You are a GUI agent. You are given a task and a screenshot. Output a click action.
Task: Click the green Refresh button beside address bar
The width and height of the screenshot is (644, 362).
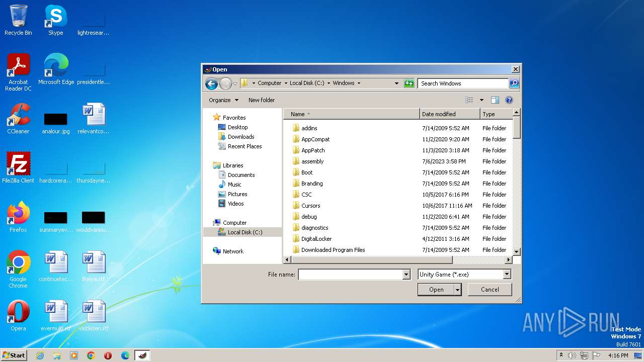[x=409, y=83]
